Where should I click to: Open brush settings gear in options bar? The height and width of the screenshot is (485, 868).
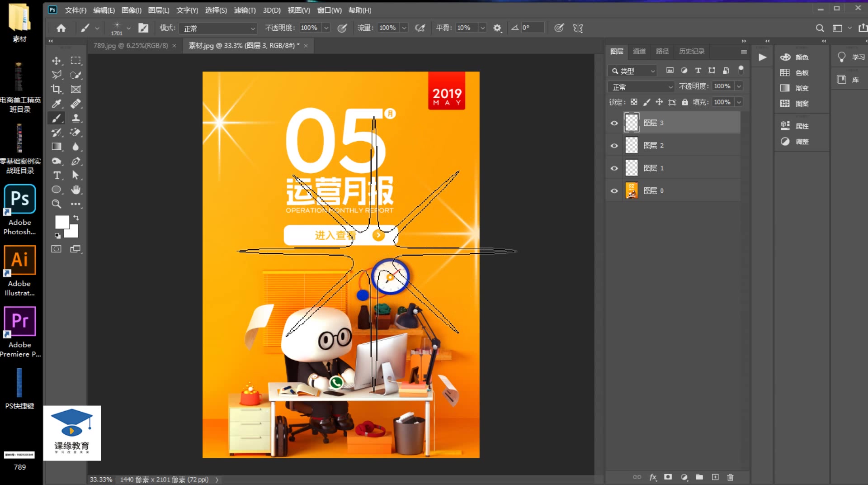click(x=497, y=28)
